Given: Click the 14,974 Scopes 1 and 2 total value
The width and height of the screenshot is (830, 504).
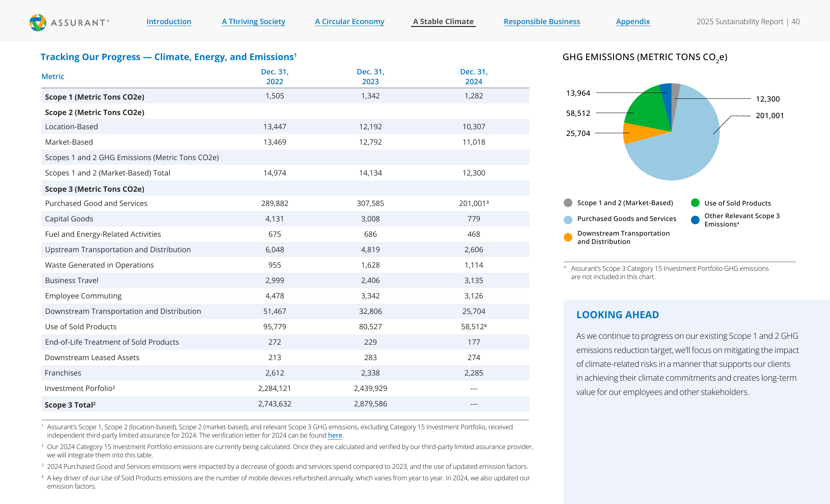Looking at the screenshot, I should tap(275, 173).
